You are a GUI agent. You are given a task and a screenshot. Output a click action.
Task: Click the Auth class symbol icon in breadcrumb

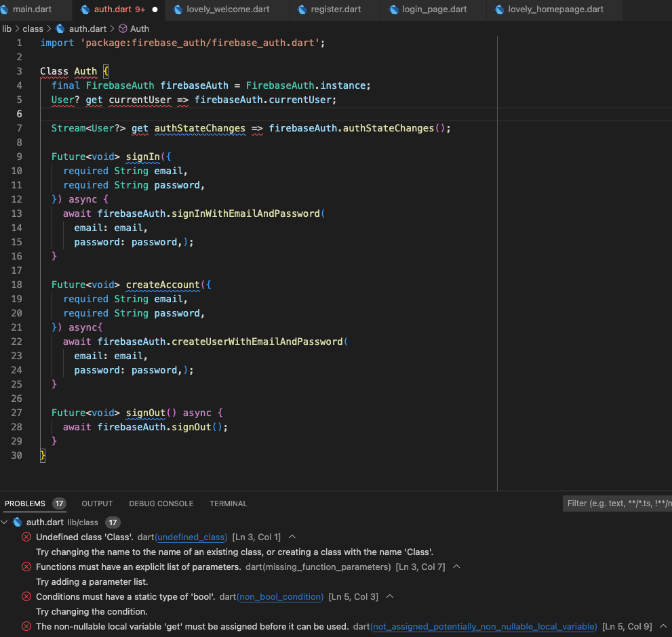click(123, 28)
